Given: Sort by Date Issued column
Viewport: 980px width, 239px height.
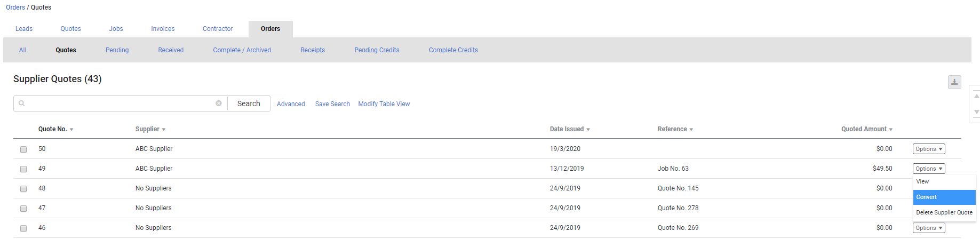Looking at the screenshot, I should (570, 129).
